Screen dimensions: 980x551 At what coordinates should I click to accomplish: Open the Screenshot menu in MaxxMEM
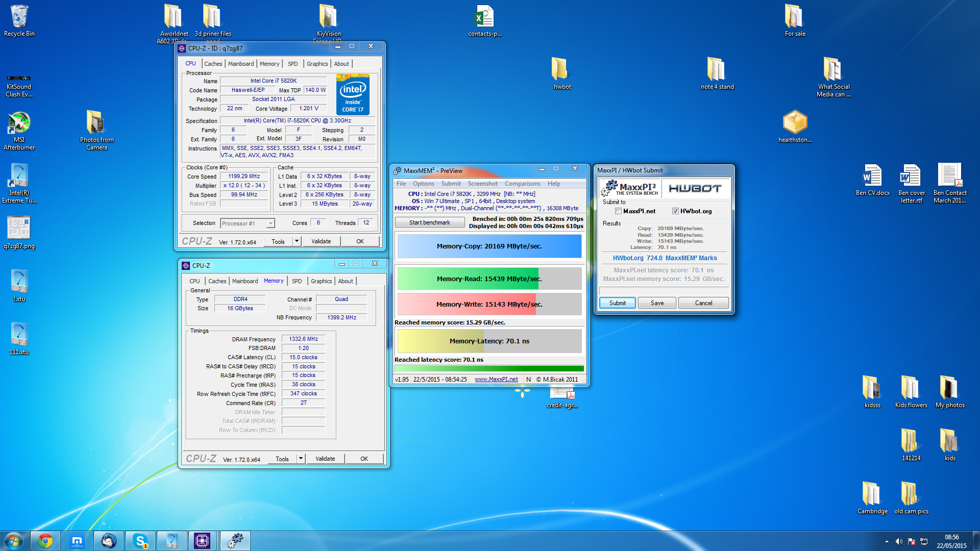(x=482, y=184)
